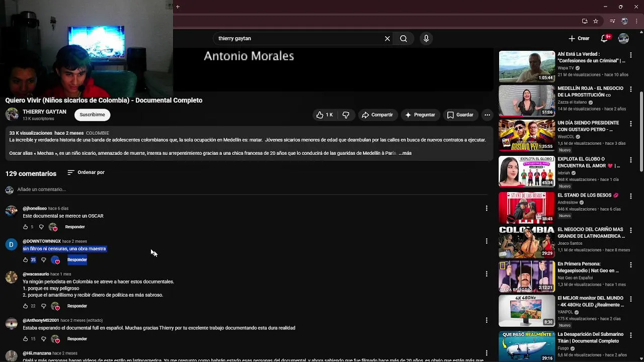Dislike the @wacasaurio comment
This screenshot has width=644, height=362.
tap(43, 306)
